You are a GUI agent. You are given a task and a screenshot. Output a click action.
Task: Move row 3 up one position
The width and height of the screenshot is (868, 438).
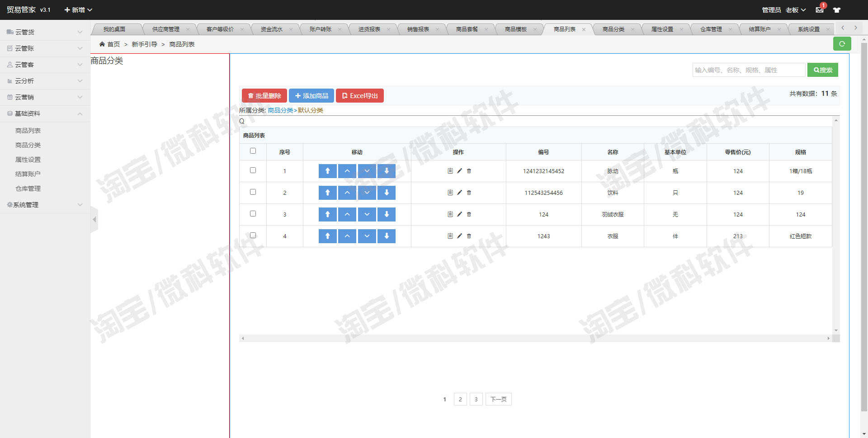347,214
